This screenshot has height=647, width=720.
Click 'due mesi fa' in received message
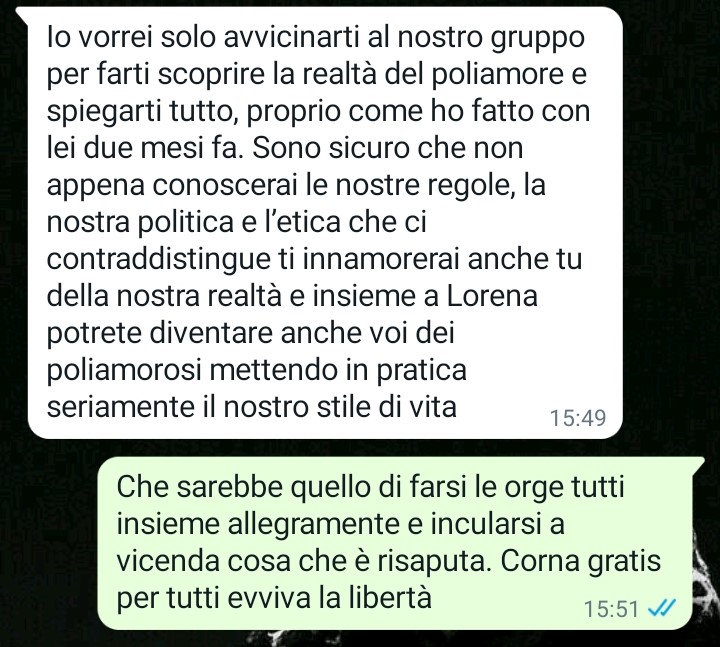point(158,148)
